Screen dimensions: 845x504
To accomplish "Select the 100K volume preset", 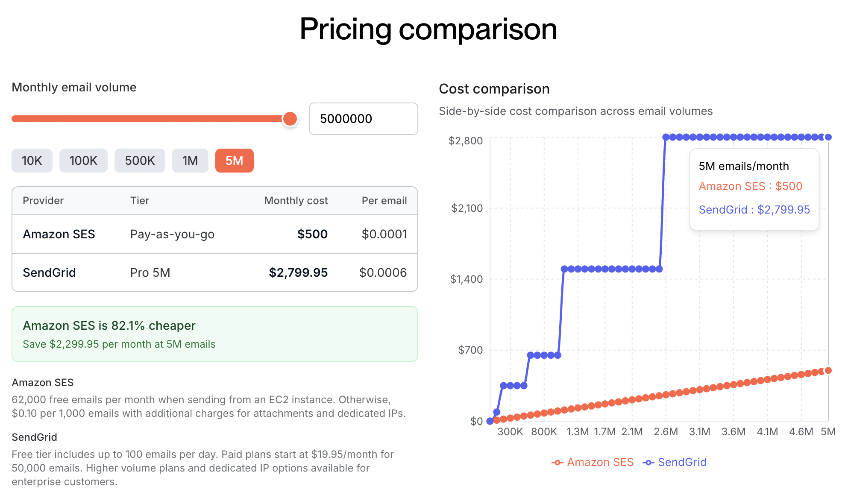I will click(x=83, y=161).
